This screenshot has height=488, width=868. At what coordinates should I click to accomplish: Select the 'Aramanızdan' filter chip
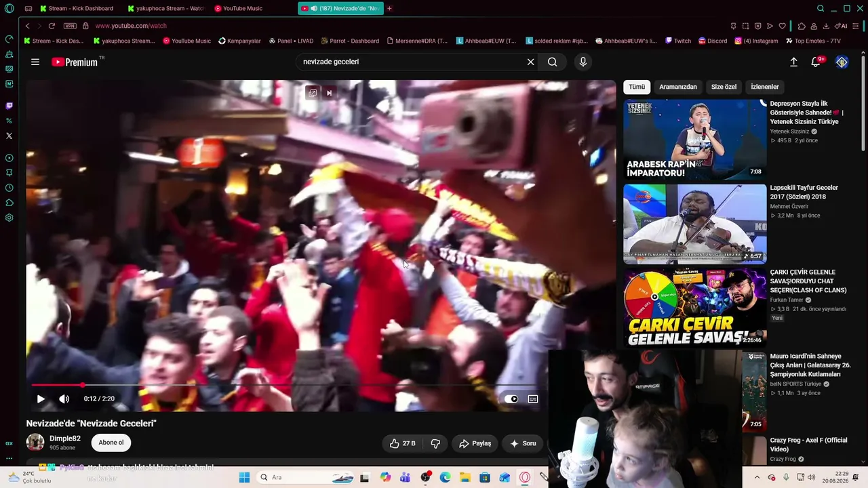(678, 87)
